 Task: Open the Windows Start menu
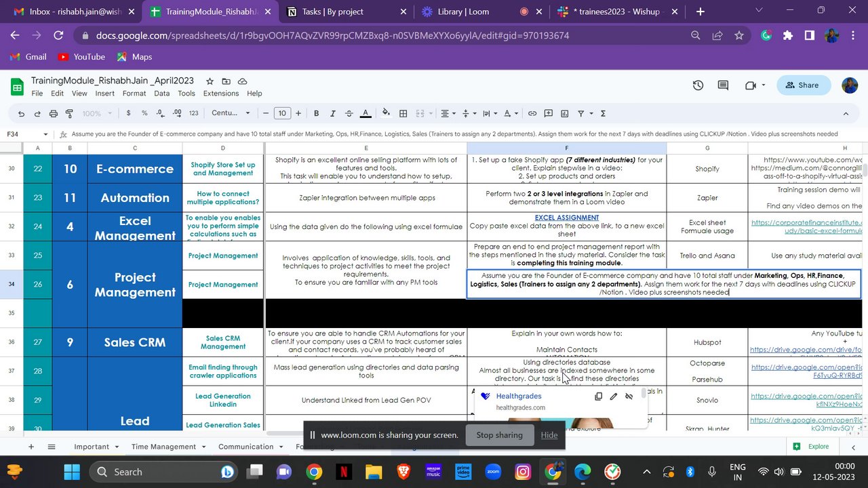point(71,472)
